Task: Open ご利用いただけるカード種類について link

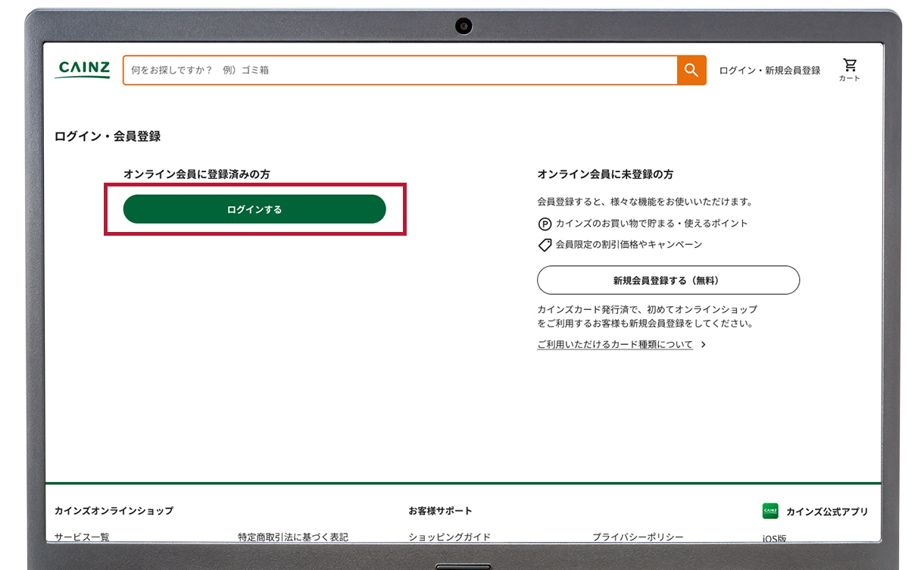Action: click(x=615, y=344)
